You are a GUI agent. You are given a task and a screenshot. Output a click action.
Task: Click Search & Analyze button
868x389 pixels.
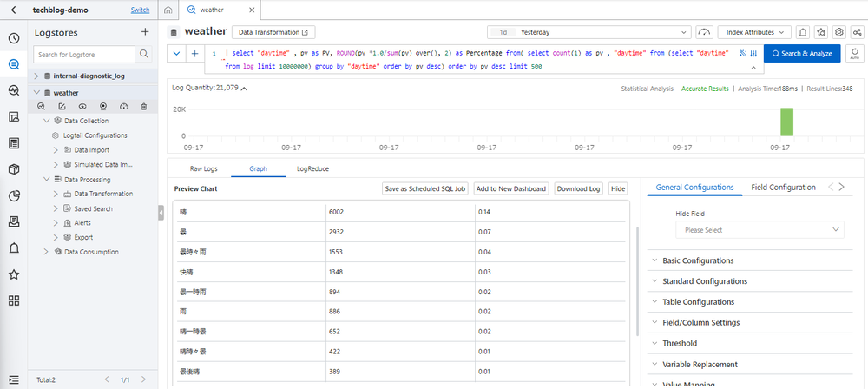click(802, 54)
